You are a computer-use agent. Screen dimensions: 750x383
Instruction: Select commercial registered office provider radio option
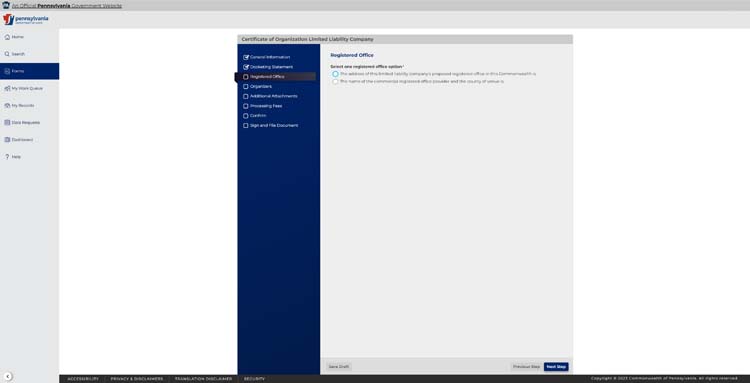coord(335,81)
